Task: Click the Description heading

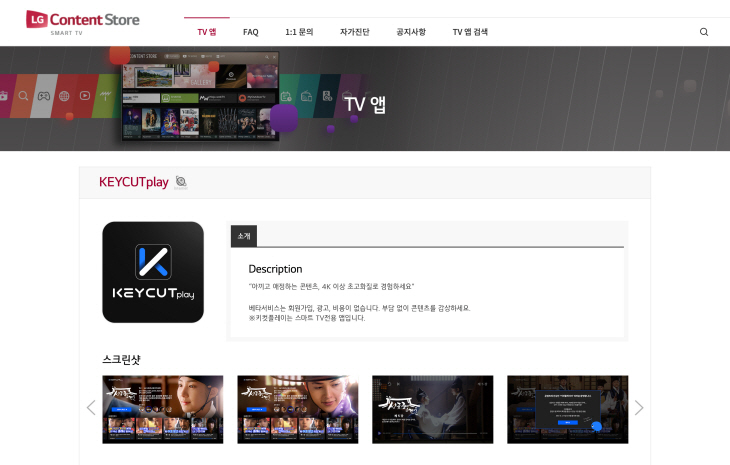Action: click(275, 269)
